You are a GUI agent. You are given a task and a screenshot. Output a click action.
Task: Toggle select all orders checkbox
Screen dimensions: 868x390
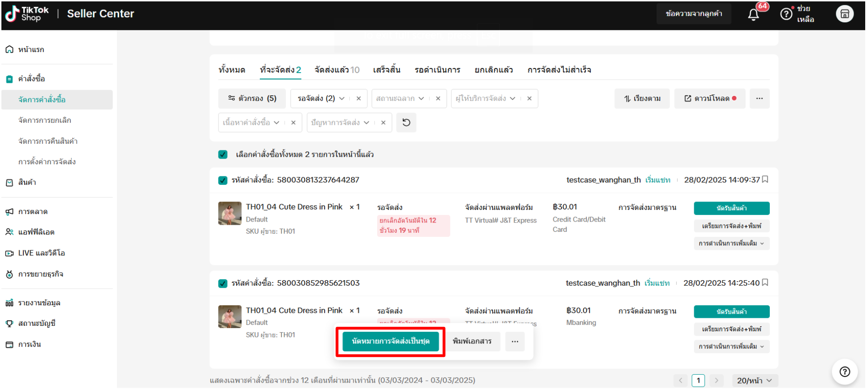coord(223,155)
